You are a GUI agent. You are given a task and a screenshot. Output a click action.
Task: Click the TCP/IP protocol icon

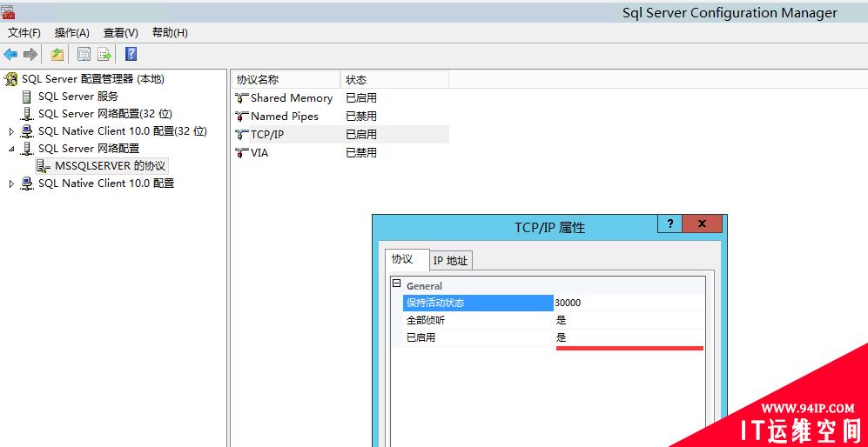coord(241,135)
